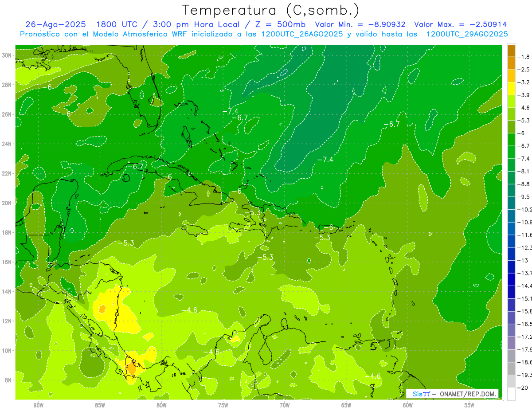The height and width of the screenshot is (411, 532).
Task: Click the 'Valor Max. = -2.50914' readout
Action: tap(461, 24)
